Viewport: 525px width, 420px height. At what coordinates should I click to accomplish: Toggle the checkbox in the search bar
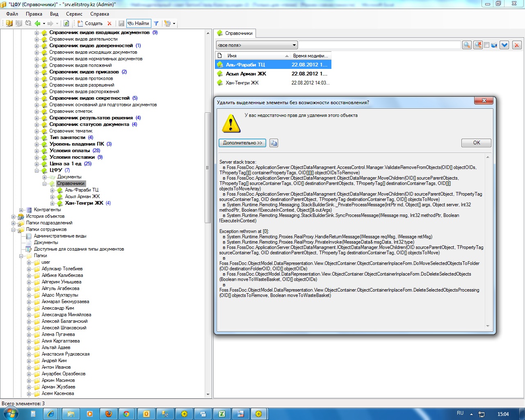click(x=486, y=45)
